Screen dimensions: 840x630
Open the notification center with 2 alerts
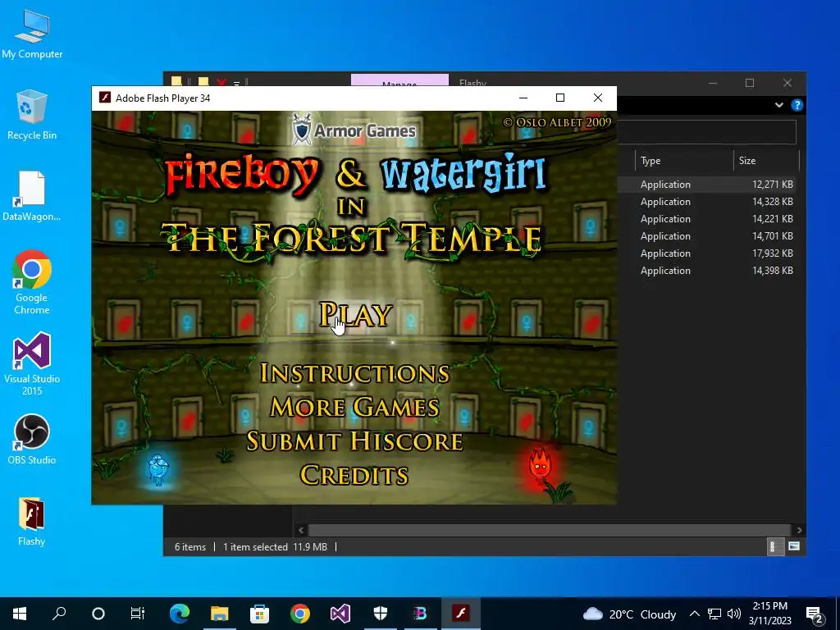(x=815, y=614)
